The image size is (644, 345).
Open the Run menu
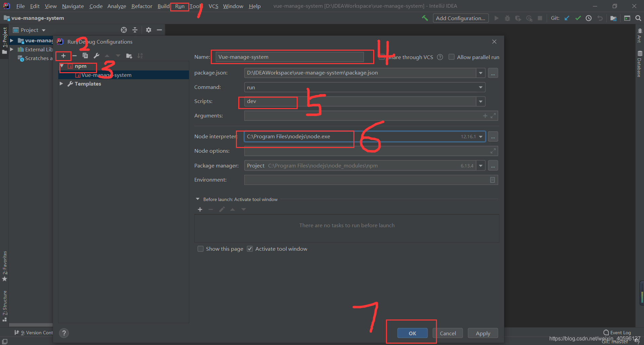point(180,6)
